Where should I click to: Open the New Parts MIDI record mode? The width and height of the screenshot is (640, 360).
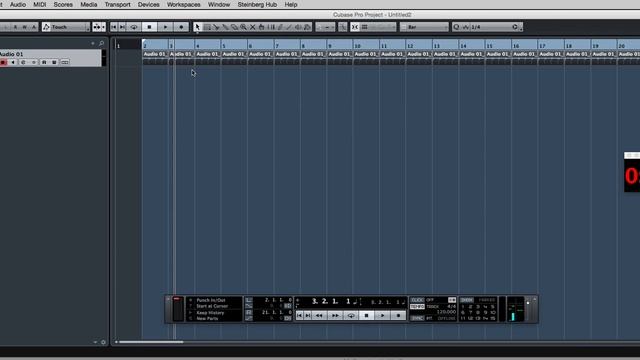coord(207,318)
